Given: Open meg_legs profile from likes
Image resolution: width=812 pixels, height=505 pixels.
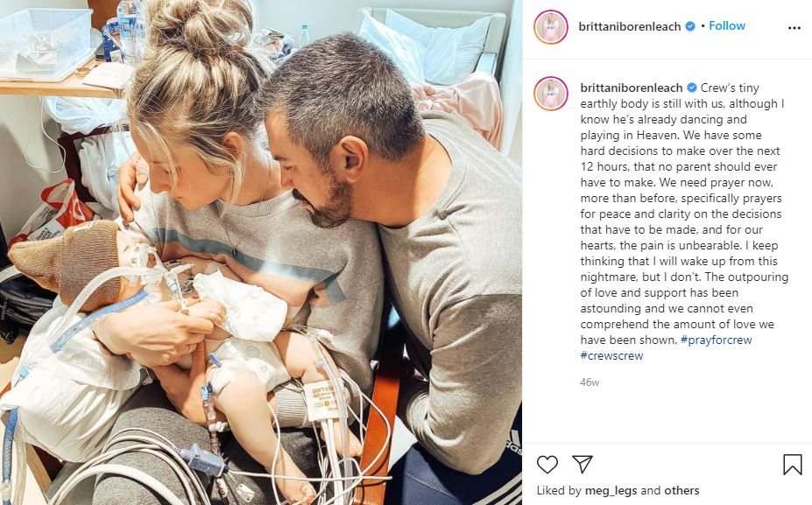Looking at the screenshot, I should (611, 490).
